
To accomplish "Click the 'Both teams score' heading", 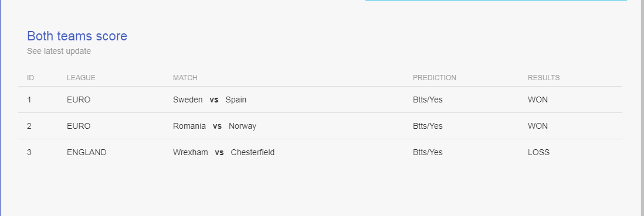I will 77,36.
